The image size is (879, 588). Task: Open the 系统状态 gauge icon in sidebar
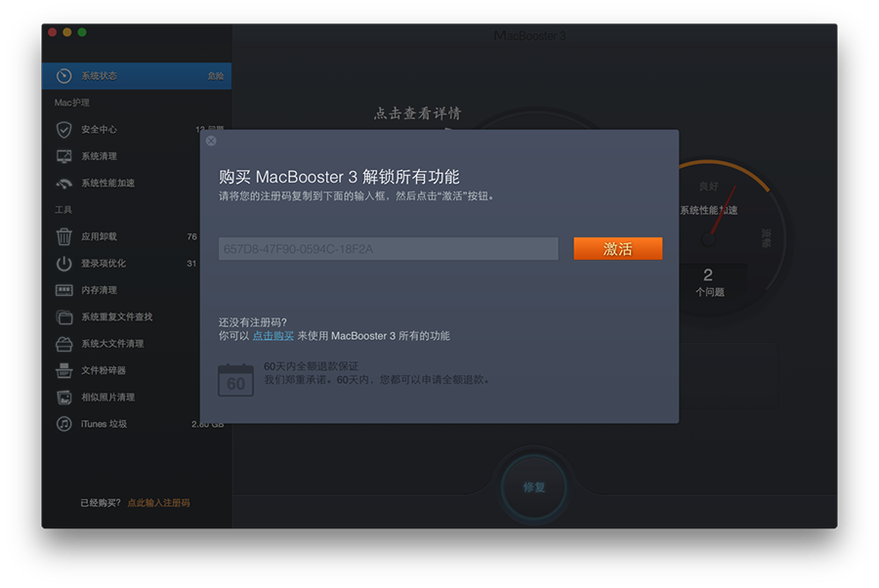point(63,75)
